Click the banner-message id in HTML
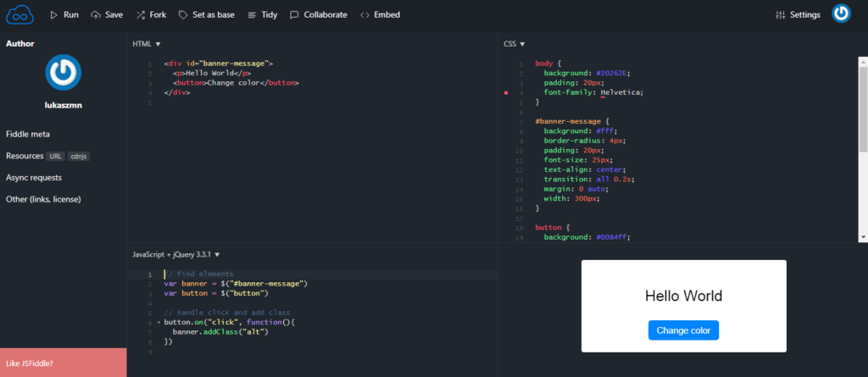The height and width of the screenshot is (377, 868). click(236, 64)
